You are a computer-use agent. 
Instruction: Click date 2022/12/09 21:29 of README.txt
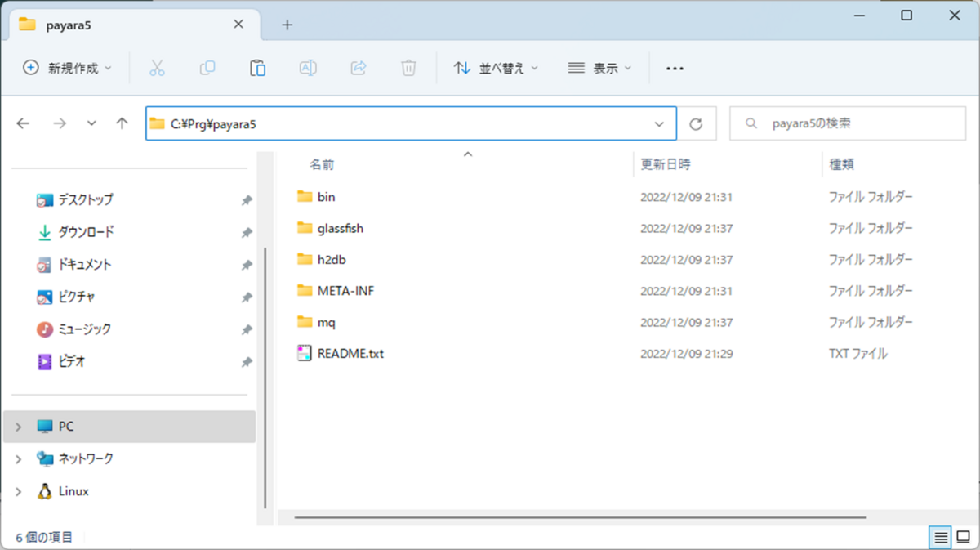tap(686, 355)
